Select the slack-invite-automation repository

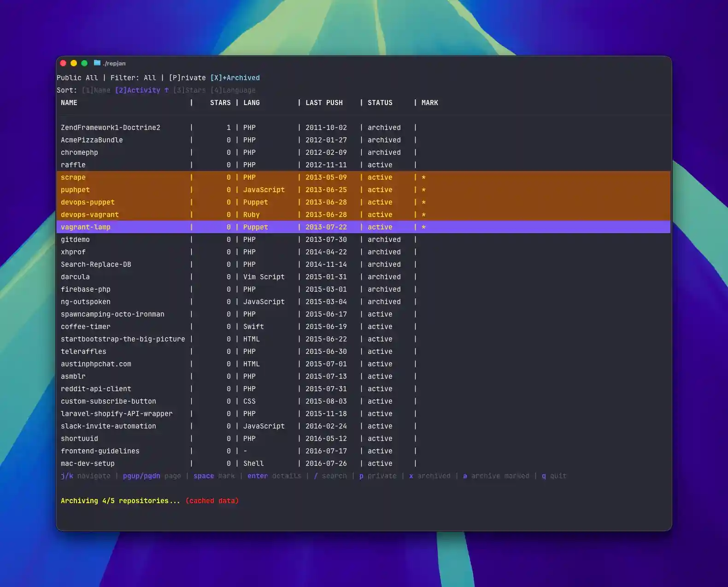[108, 426]
